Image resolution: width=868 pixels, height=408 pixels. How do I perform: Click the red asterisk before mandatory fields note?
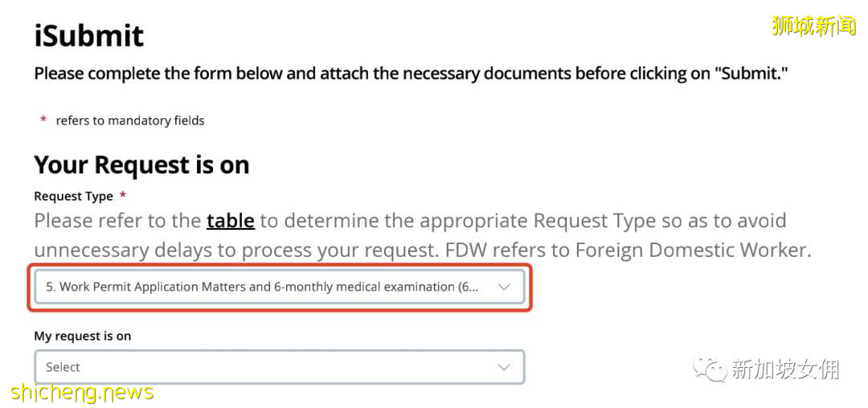coord(43,120)
